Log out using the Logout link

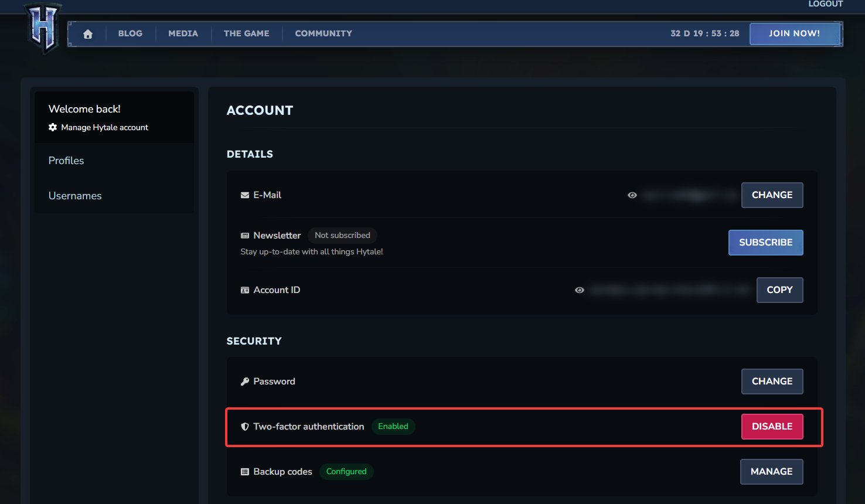[825, 4]
